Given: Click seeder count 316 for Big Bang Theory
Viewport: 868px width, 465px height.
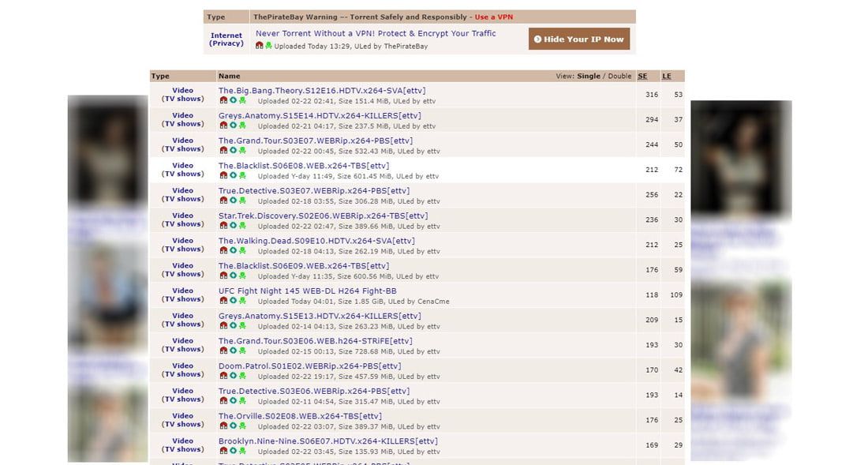Looking at the screenshot, I should pos(652,95).
